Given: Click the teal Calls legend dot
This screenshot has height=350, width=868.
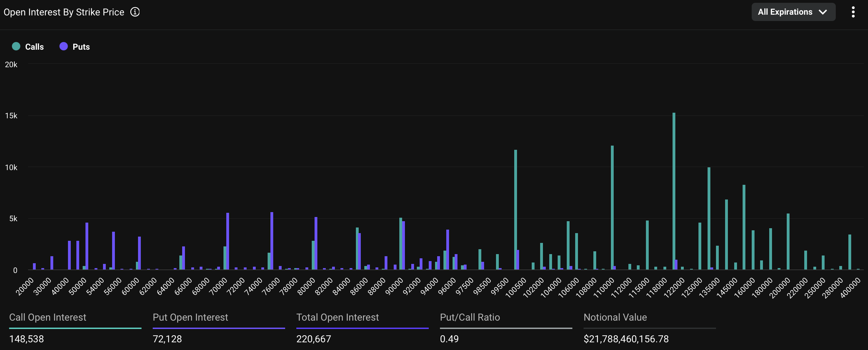Looking at the screenshot, I should pos(16,46).
